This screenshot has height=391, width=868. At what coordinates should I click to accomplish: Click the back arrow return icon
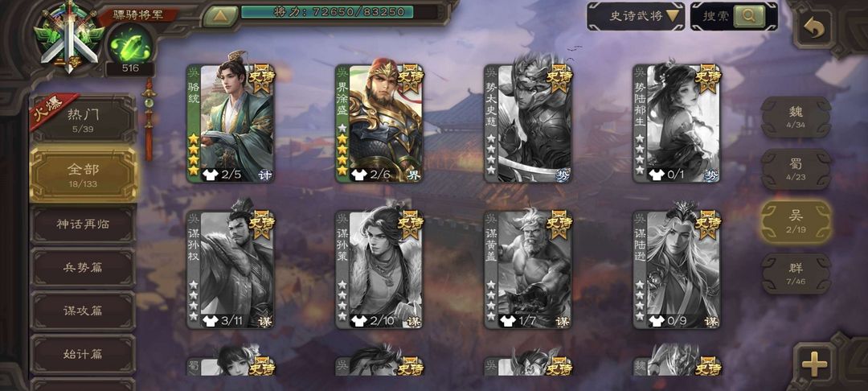point(813,28)
